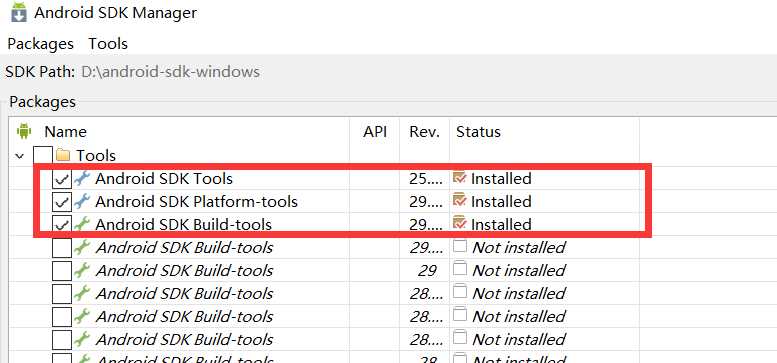Click the Android SDK Manager window icon

19,12
